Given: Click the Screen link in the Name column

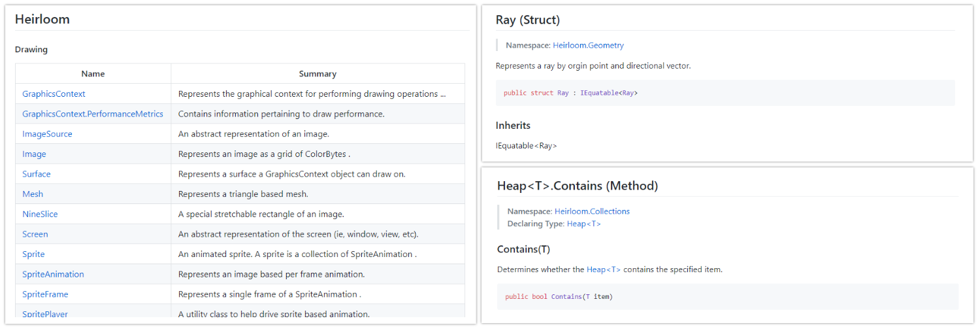Looking at the screenshot, I should (35, 234).
